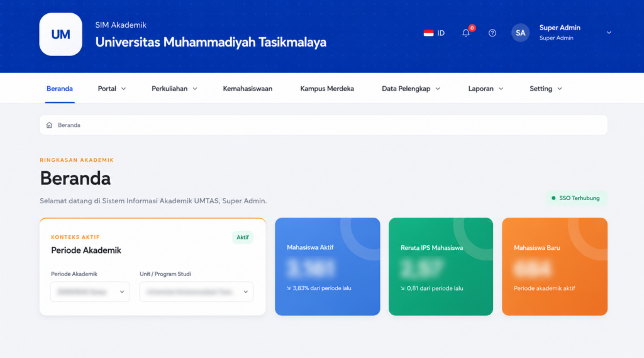Switch language using the Indonesian flag icon
Screen dimensions: 644x358
428,33
